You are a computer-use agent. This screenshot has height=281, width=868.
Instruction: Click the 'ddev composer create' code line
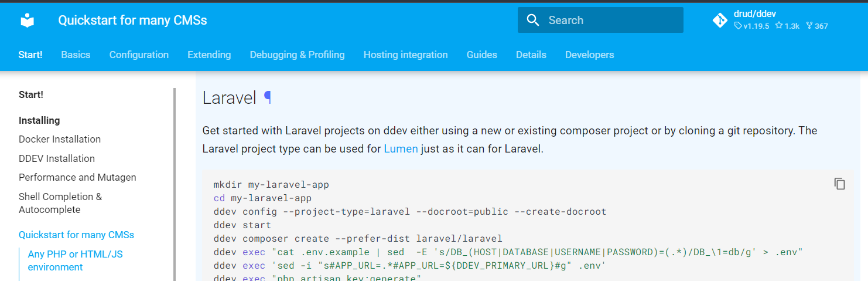tap(358, 239)
